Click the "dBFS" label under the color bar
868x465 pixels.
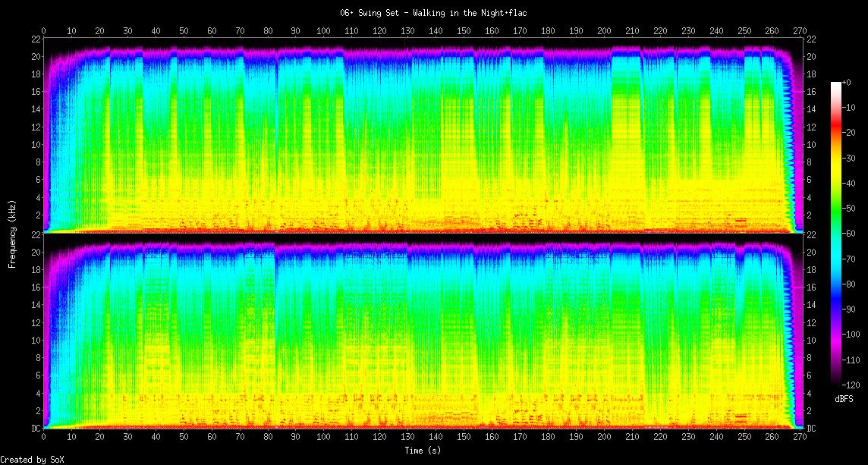[844, 399]
